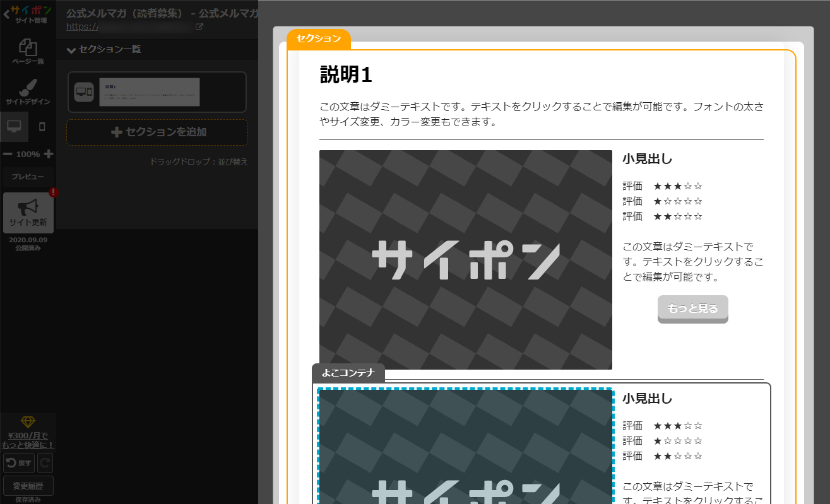Image resolution: width=830 pixels, height=504 pixels.
Task: Click the もっと見る button
Action: coord(693,308)
